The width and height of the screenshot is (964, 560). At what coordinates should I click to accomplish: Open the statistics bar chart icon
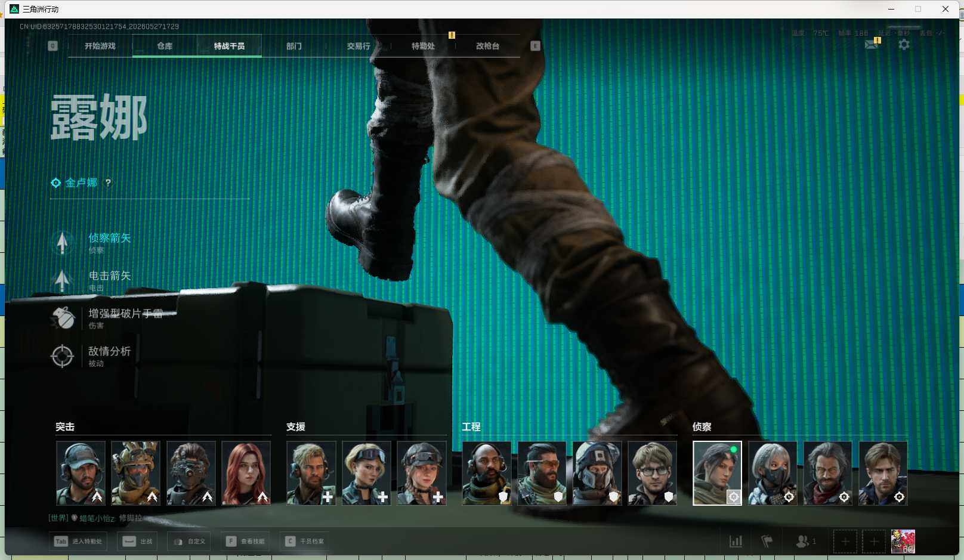point(736,542)
